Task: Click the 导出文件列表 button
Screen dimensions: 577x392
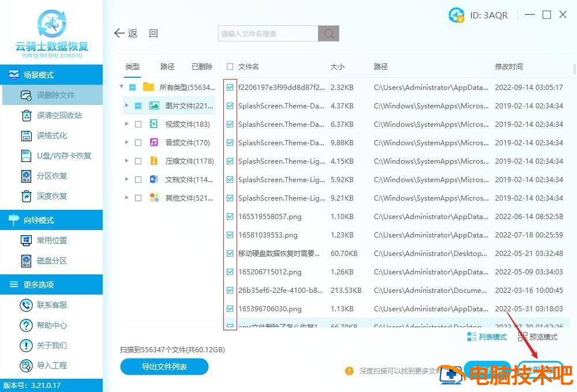Action: pos(164,367)
